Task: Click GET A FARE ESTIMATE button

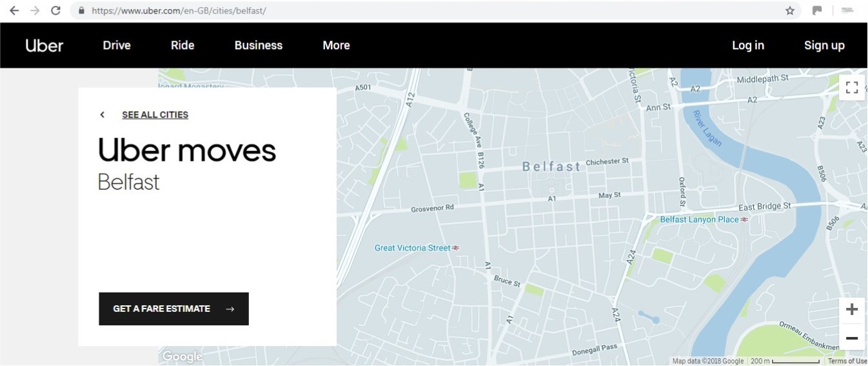Action: (173, 309)
